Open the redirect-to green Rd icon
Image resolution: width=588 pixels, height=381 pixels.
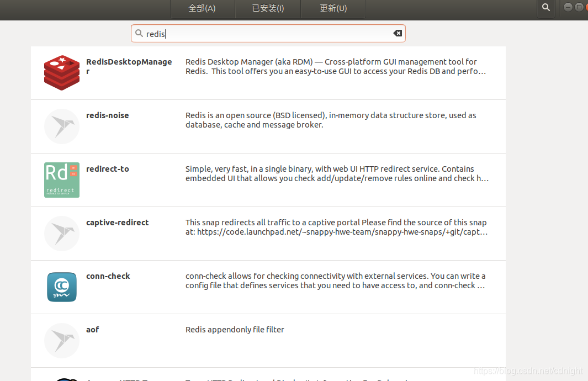(62, 180)
